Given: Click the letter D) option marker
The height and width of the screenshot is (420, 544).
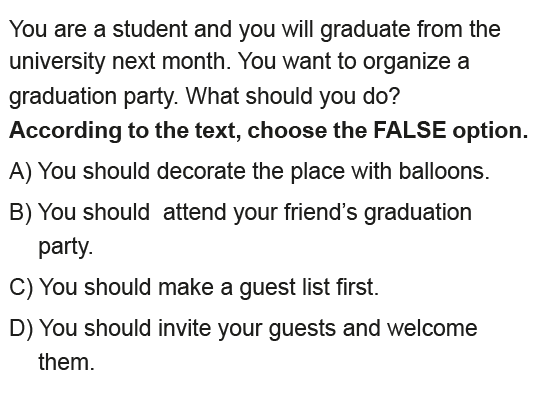Looking at the screenshot, I should (21, 328).
